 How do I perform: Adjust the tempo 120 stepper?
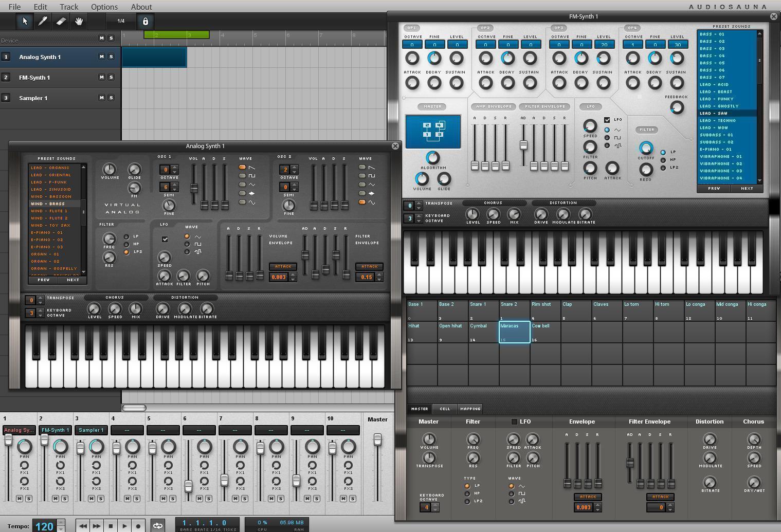[61, 526]
